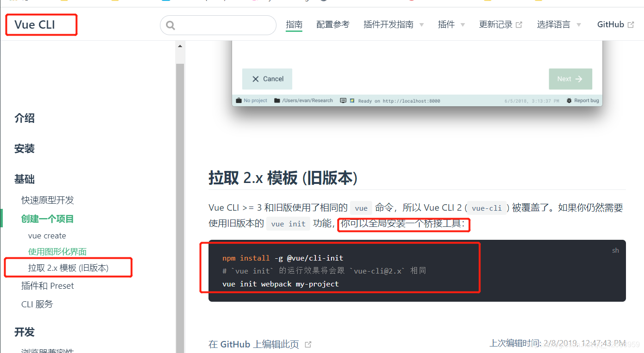The height and width of the screenshot is (353, 644).
Task: Focus the search input box
Action: coord(218,25)
